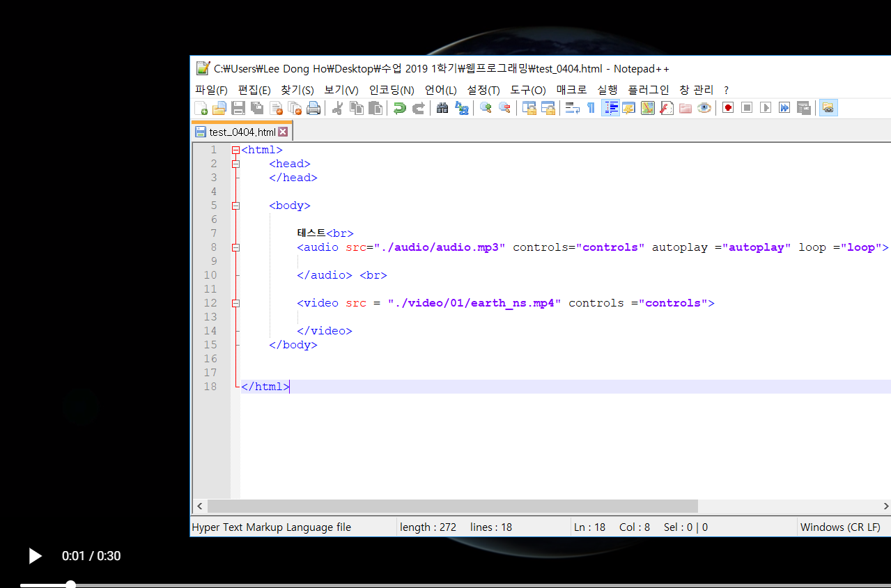Select the test_0404.html document tab

click(x=242, y=132)
